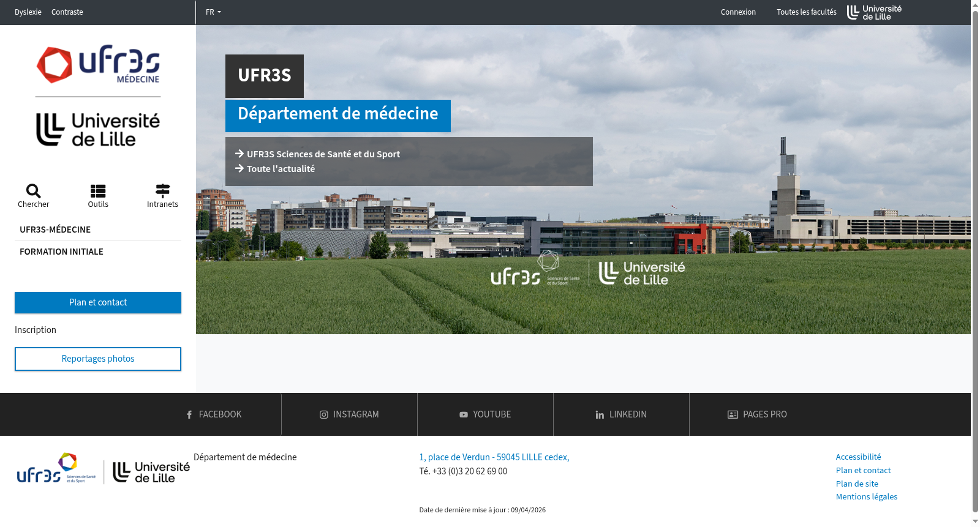Click the Connexion link
980x527 pixels.
click(x=738, y=12)
